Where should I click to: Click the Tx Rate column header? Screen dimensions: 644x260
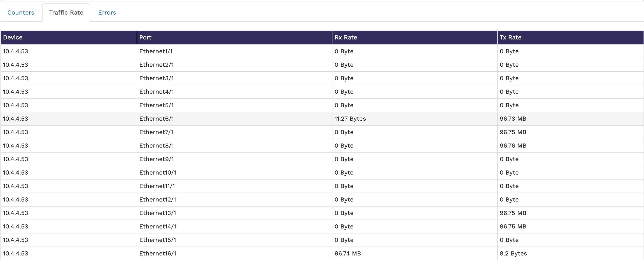coord(510,37)
